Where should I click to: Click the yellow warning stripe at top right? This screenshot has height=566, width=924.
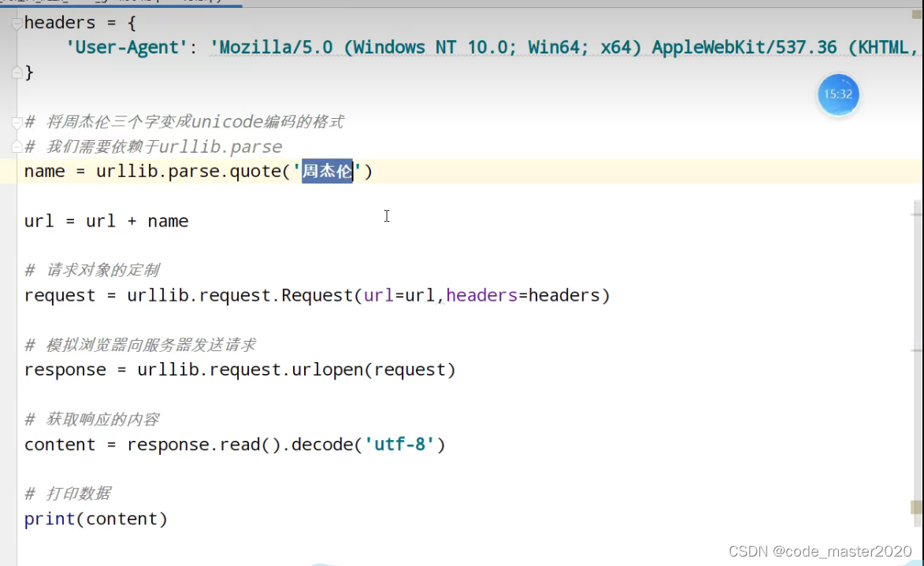click(916, 14)
